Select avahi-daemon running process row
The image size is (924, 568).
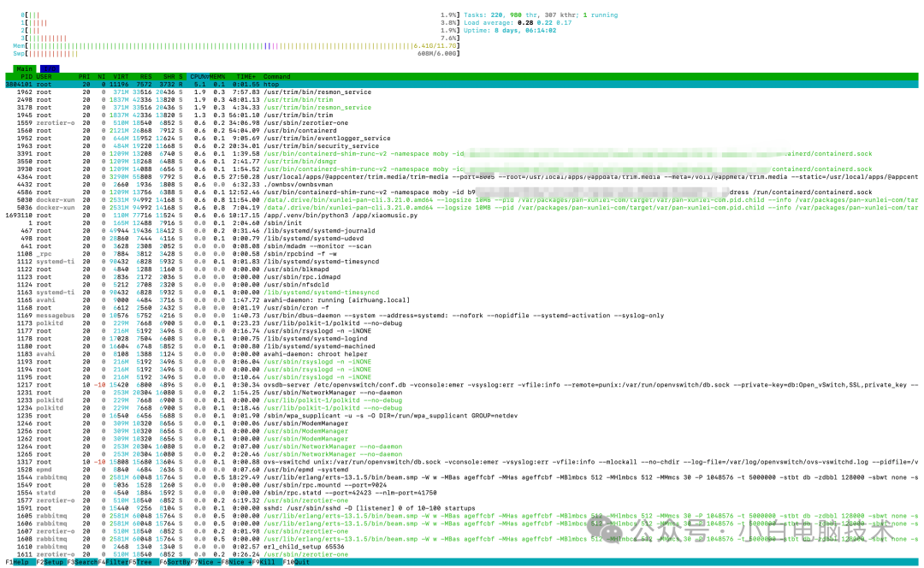(462, 300)
